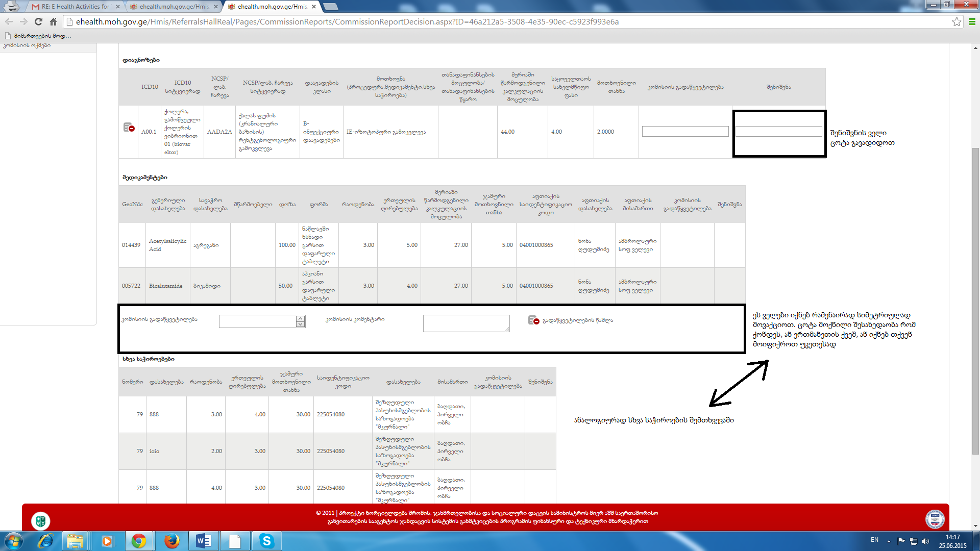Open the bookmarks bar folder item
This screenshot has width=980, height=551.
[x=38, y=36]
